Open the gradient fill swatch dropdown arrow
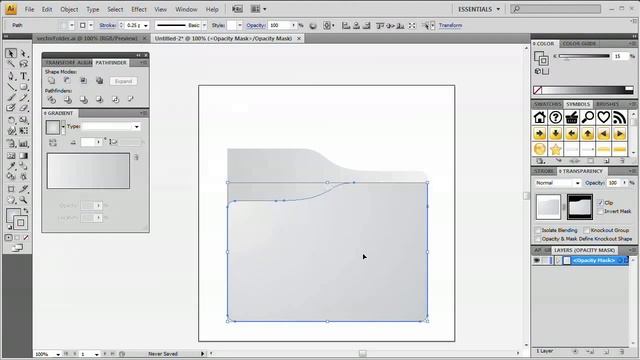 (63, 127)
